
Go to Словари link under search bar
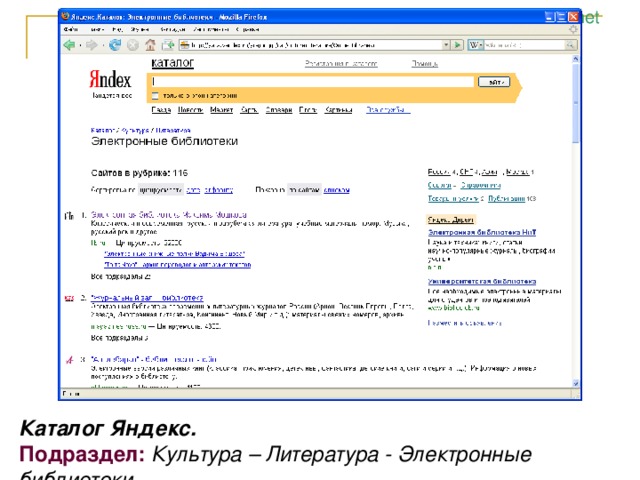(279, 110)
